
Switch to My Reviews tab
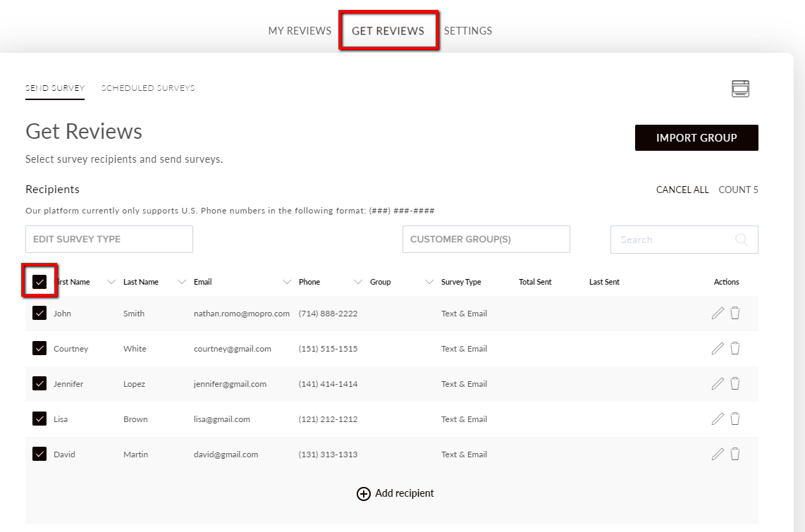pyautogui.click(x=300, y=31)
